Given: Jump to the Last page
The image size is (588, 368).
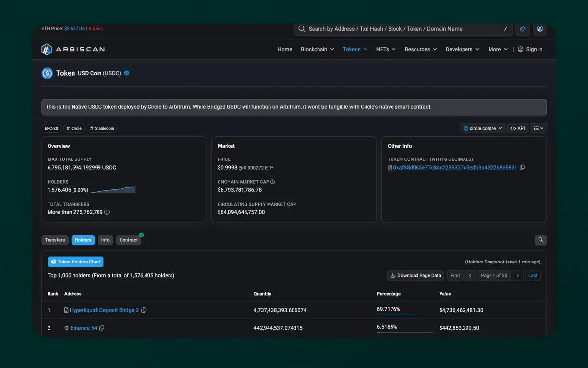Looking at the screenshot, I should coord(533,275).
